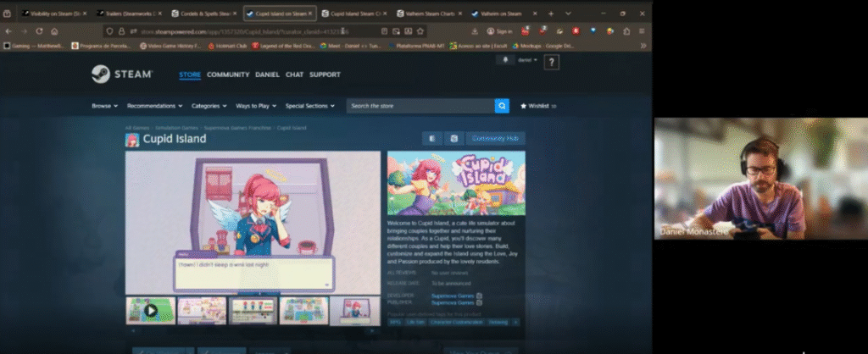Viewport: 868px width, 354px height.
Task: Select the Character Customization tag
Action: point(457,323)
